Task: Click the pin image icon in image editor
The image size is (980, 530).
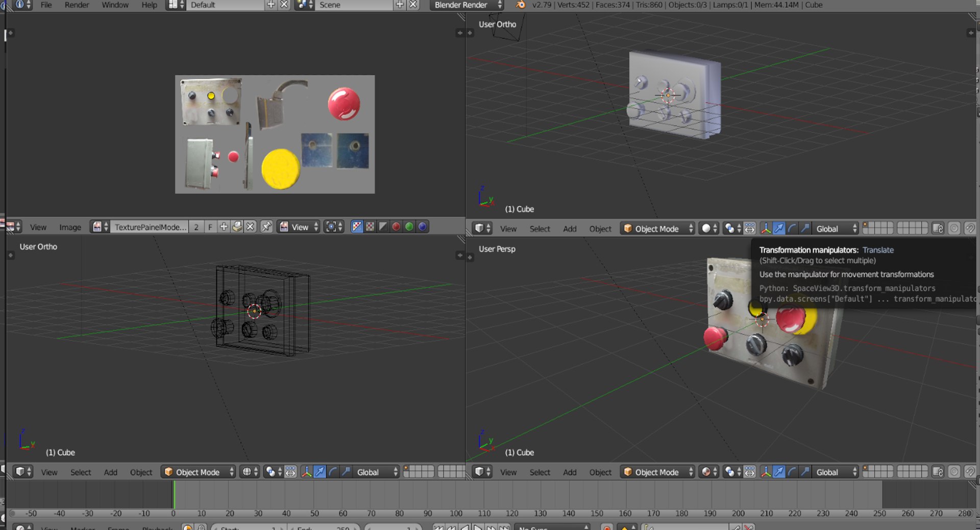Action: pyautogui.click(x=266, y=227)
